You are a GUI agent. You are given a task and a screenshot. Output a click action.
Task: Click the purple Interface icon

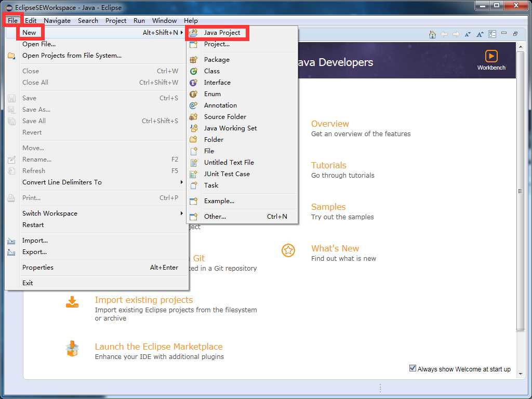[193, 83]
